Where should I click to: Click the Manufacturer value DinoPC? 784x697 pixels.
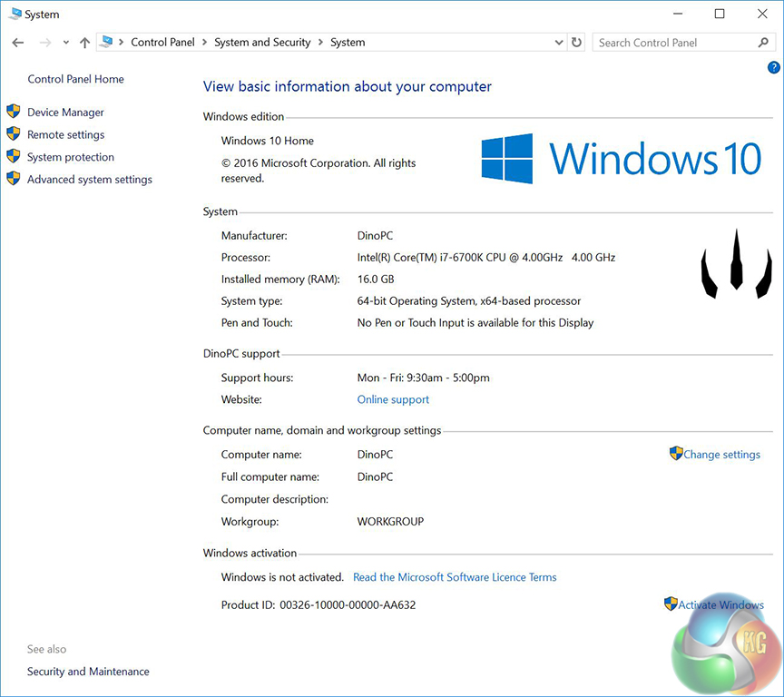[375, 235]
